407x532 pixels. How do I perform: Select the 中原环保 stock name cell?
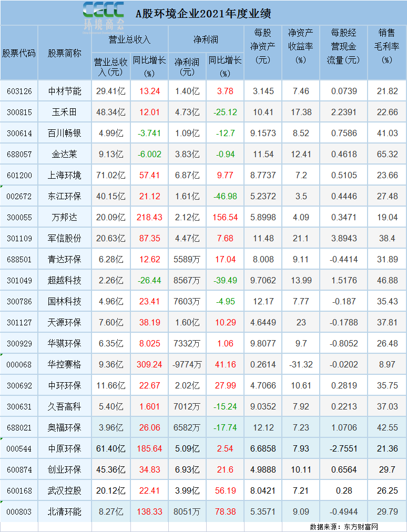click(x=65, y=448)
